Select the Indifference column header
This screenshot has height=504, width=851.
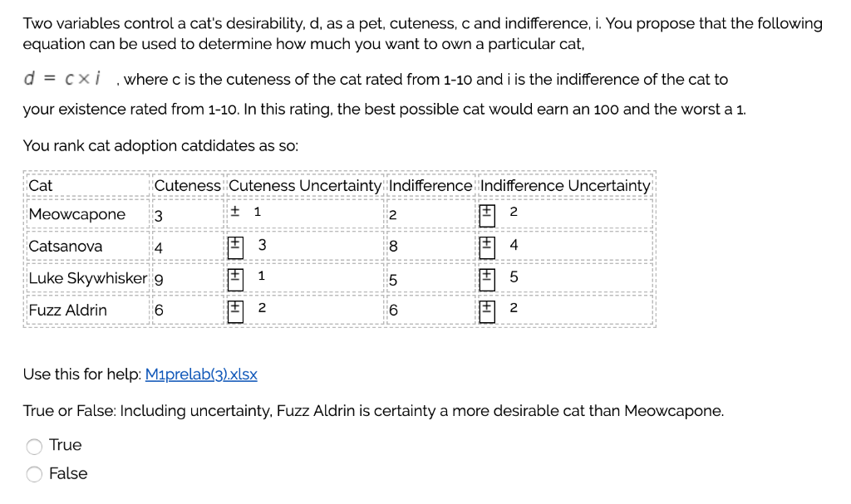point(430,185)
